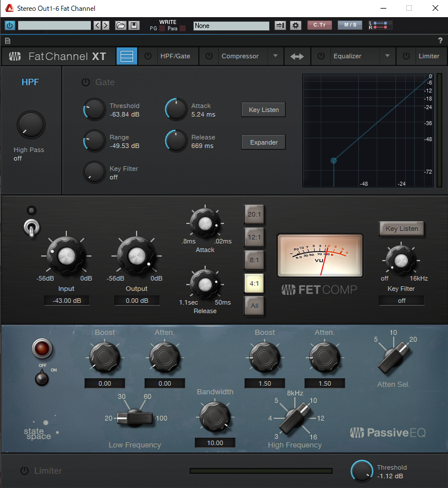The height and width of the screenshot is (488, 448).
Task: Enable the Expander button
Action: (263, 142)
